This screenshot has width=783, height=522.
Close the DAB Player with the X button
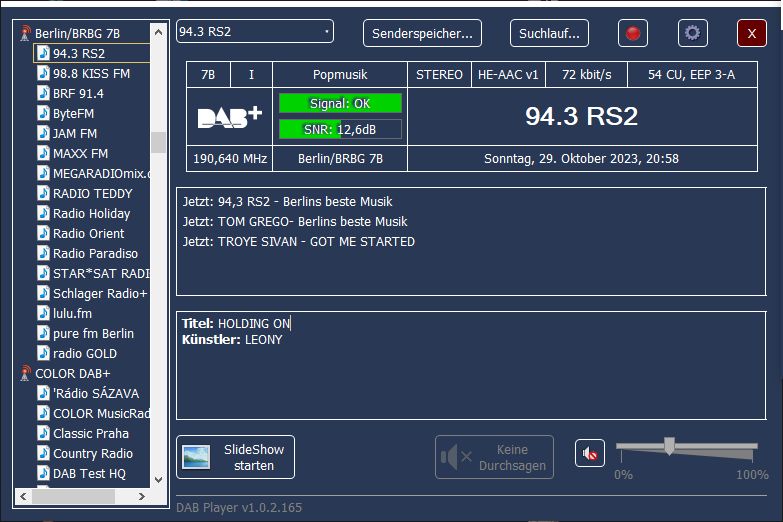(752, 33)
